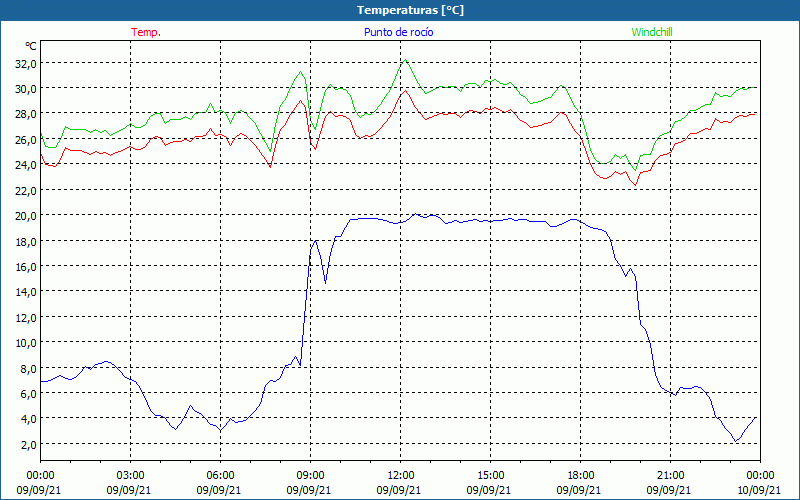This screenshot has width=800, height=500.
Task: Click the 12:00 time axis label
Action: [x=401, y=476]
